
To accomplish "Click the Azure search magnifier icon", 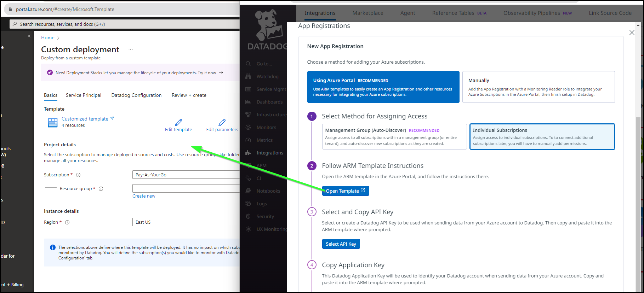I will (x=15, y=24).
